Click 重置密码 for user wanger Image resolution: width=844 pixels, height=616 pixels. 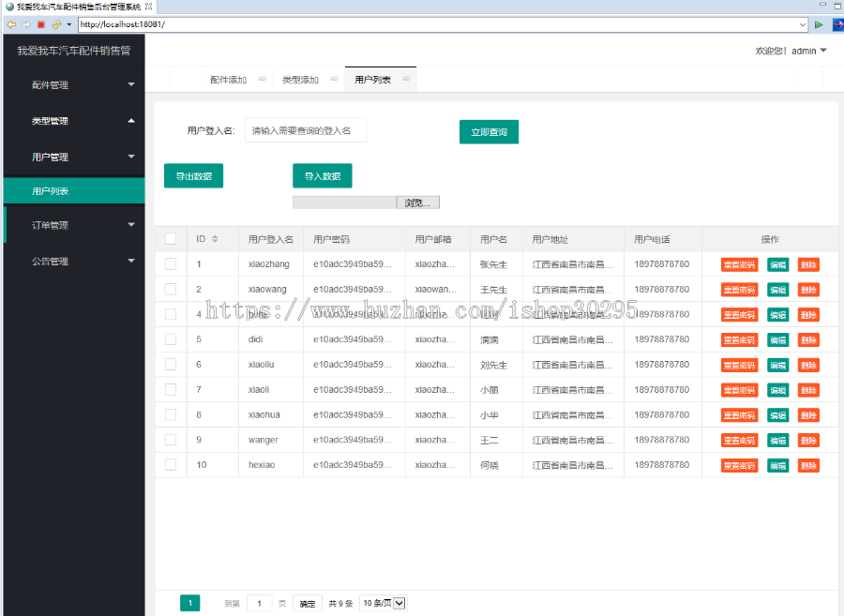739,439
